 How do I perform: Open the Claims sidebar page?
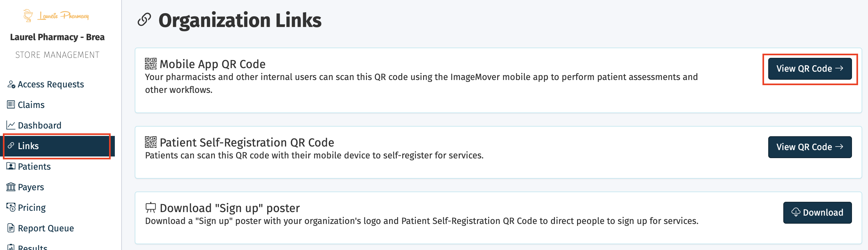click(31, 105)
